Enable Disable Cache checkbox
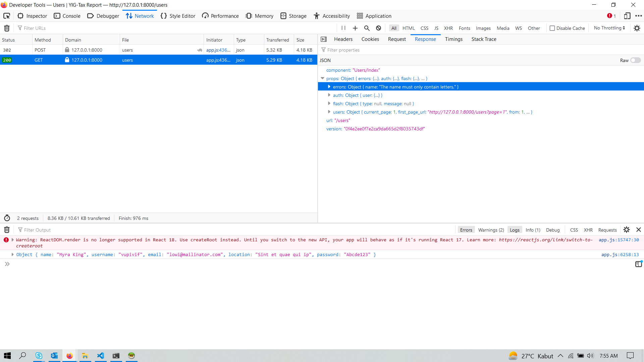 click(x=552, y=28)
